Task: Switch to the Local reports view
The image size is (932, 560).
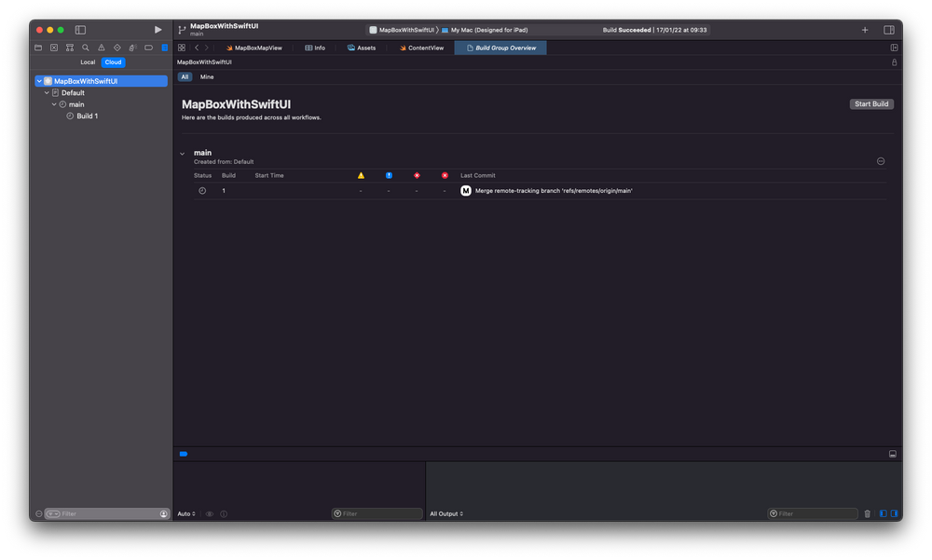Action: [x=88, y=62]
